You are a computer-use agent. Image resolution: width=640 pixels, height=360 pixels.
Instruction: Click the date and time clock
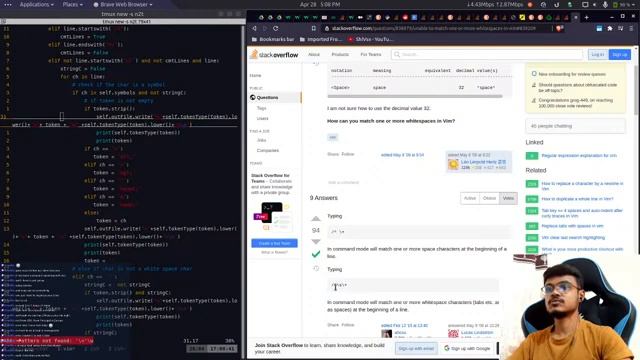pyautogui.click(x=320, y=4)
